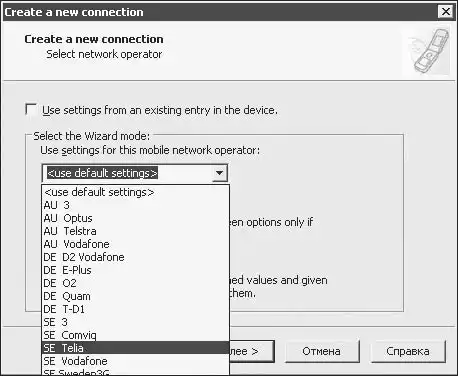Select DE O2 operator
Screen dimensions: 458x376
click(135, 283)
